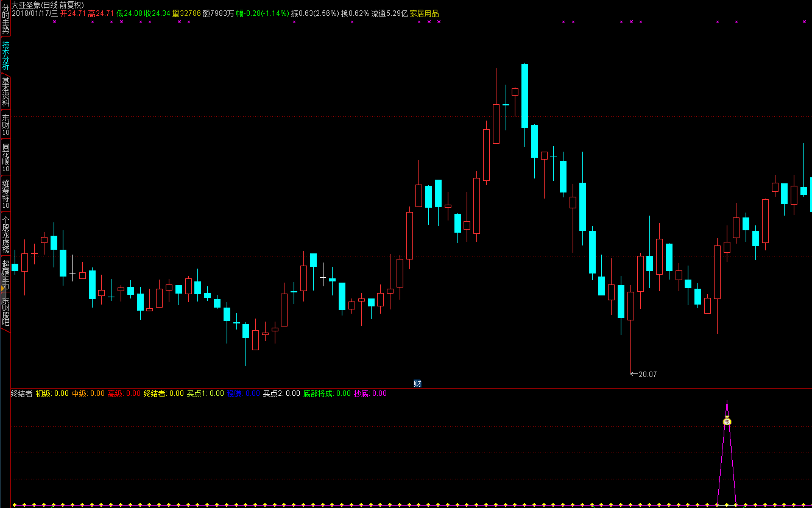Open the 个股龙虎榜 sidebar tab
This screenshot has height=508, width=812.
[5, 235]
